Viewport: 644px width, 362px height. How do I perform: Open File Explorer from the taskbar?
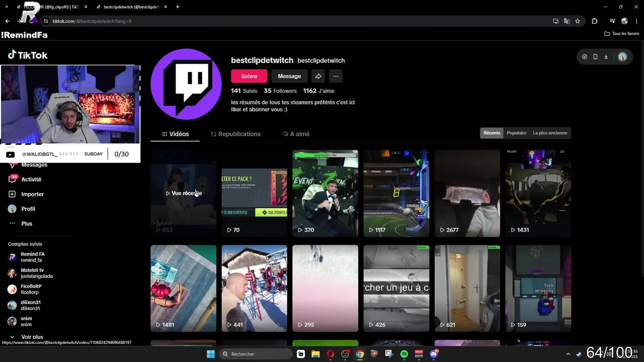point(315,354)
